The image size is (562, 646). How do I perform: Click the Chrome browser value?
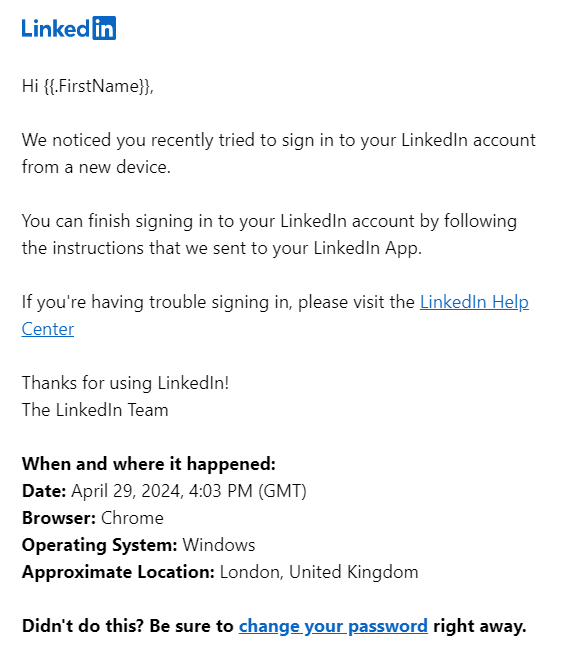[132, 518]
